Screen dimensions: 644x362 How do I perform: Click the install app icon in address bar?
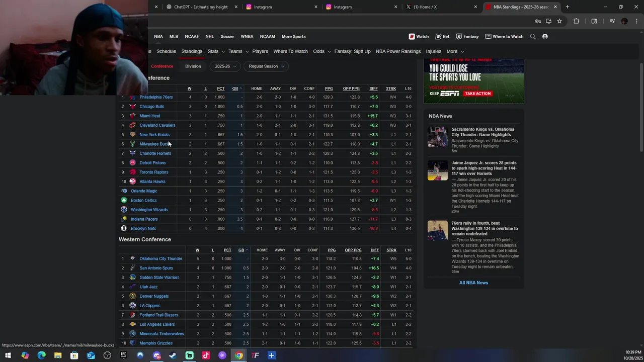pyautogui.click(x=548, y=21)
